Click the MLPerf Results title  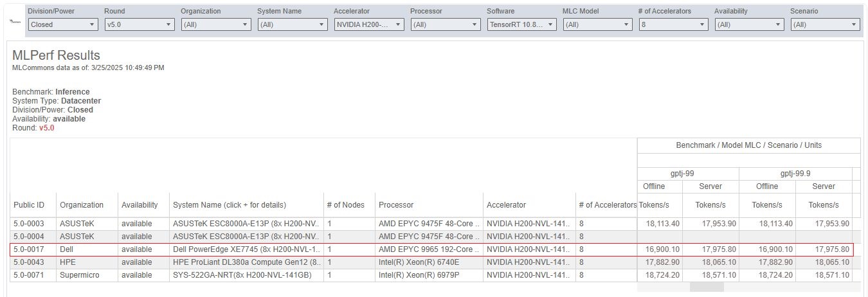click(x=57, y=55)
